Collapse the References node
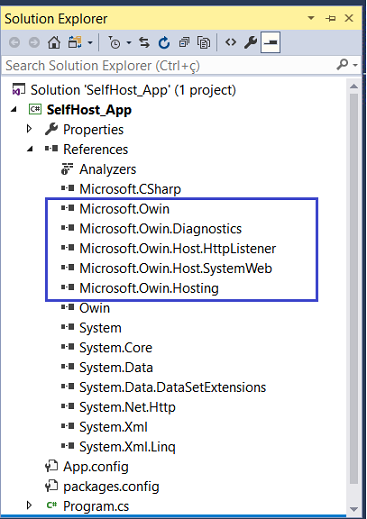The image size is (367, 519). point(30,149)
